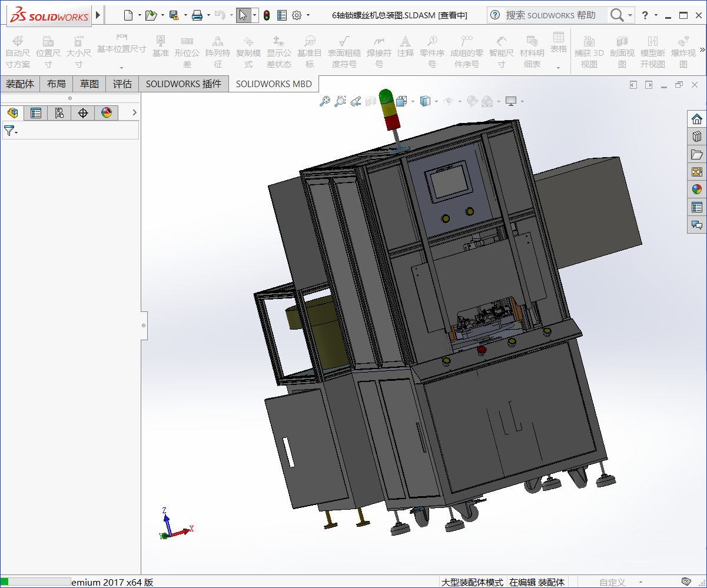Click the Zoom to Fit icon
This screenshot has height=588, width=707.
point(324,101)
